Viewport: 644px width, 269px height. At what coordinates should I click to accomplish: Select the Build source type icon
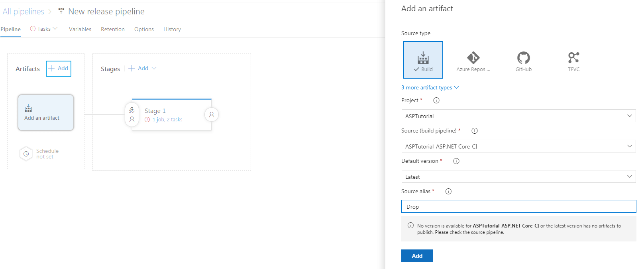click(x=423, y=59)
